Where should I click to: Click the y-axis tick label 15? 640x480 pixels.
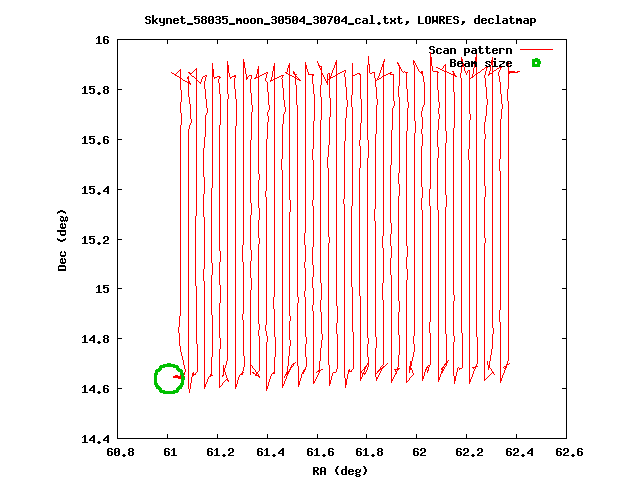click(x=102, y=289)
